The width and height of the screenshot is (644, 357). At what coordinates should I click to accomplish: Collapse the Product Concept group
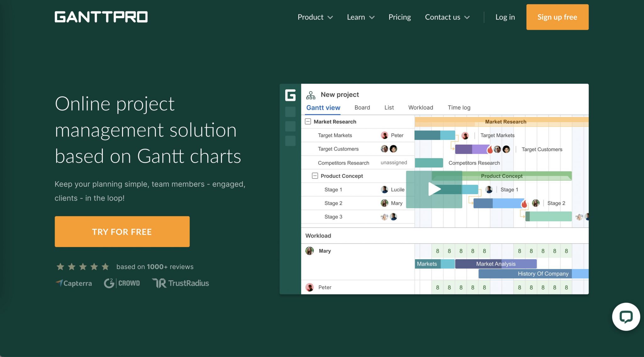[315, 176]
